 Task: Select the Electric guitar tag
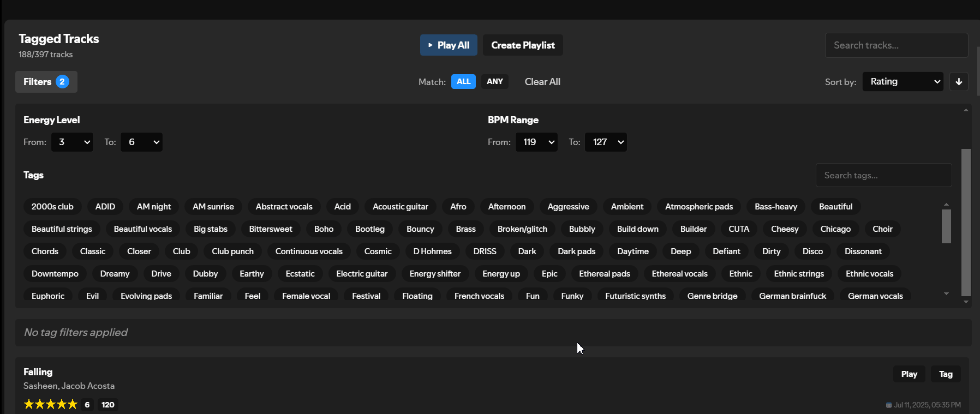(362, 274)
